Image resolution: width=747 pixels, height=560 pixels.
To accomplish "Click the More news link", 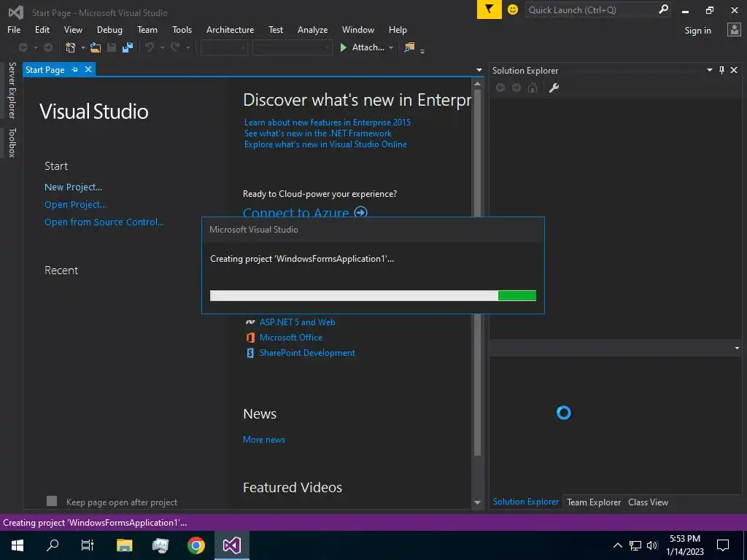I will pyautogui.click(x=264, y=440).
